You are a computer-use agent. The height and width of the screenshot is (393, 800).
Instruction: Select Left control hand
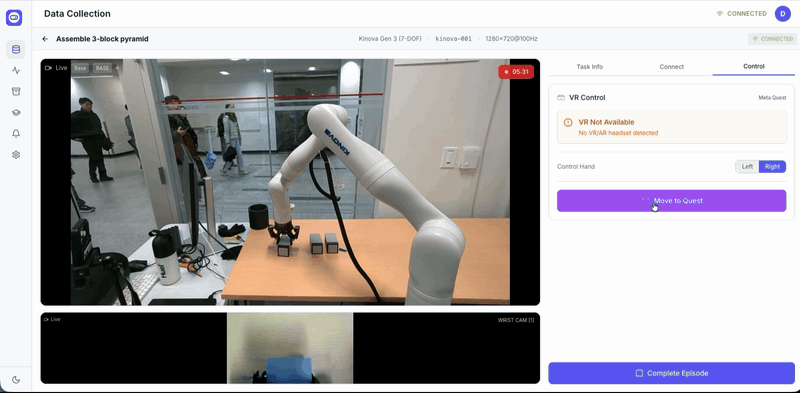tap(747, 167)
